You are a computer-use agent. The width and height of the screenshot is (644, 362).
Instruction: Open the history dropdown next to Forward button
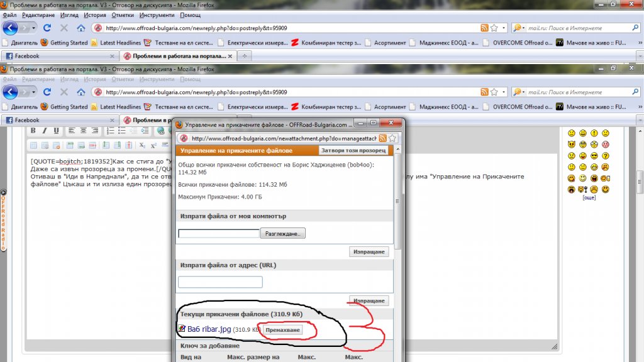pos(34,28)
